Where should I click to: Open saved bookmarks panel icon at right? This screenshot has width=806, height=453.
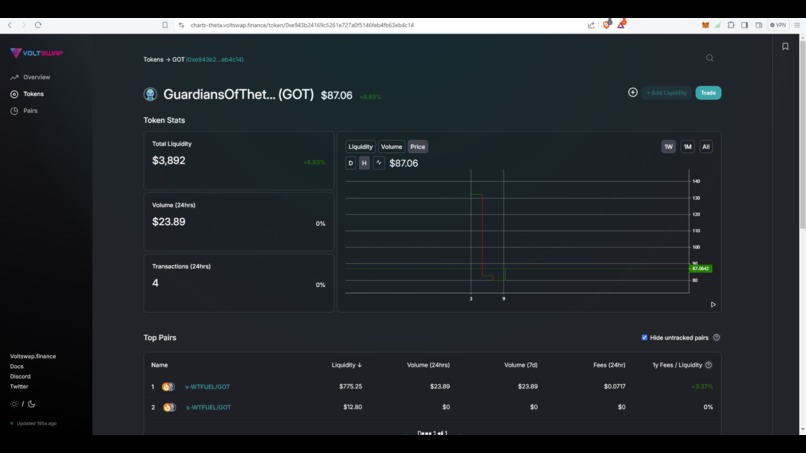point(785,47)
